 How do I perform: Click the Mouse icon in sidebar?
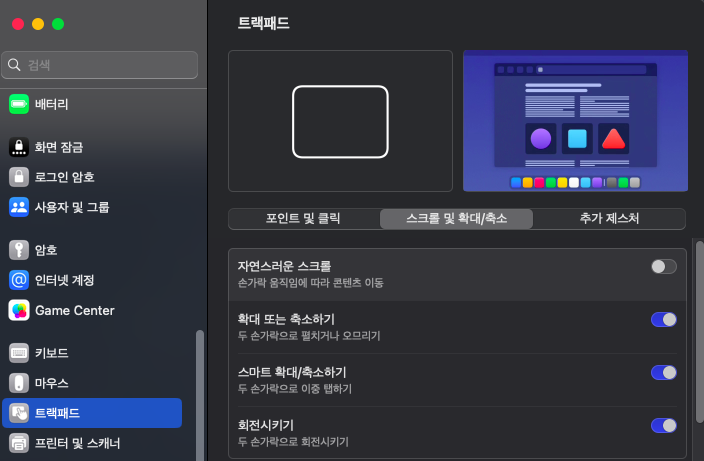tap(19, 383)
